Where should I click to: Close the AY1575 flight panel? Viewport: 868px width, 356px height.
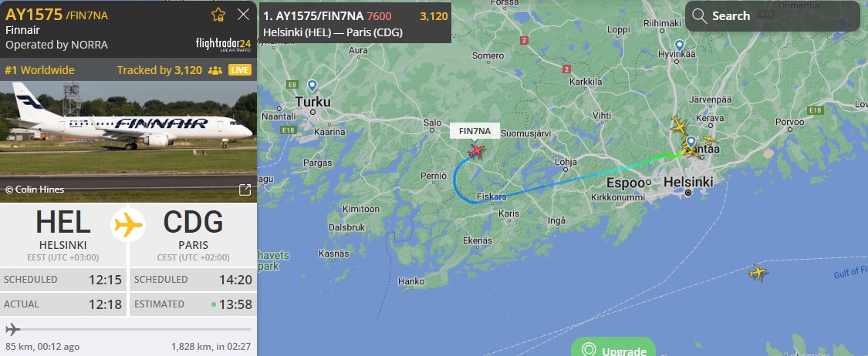click(243, 15)
